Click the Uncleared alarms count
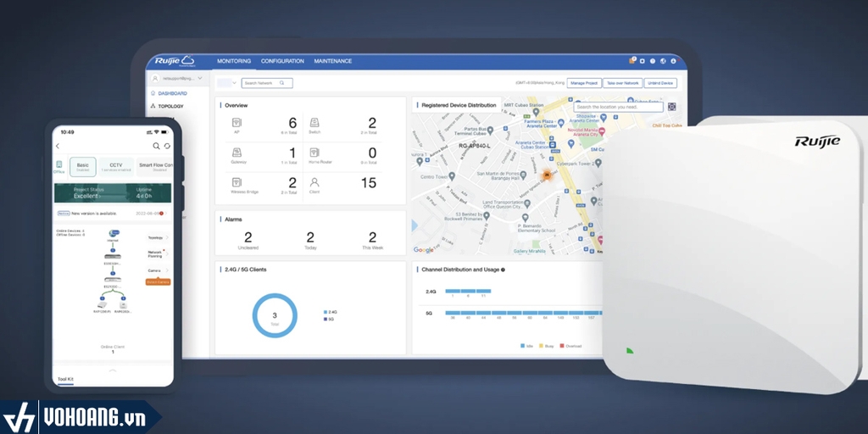868x434 pixels. coord(248,237)
